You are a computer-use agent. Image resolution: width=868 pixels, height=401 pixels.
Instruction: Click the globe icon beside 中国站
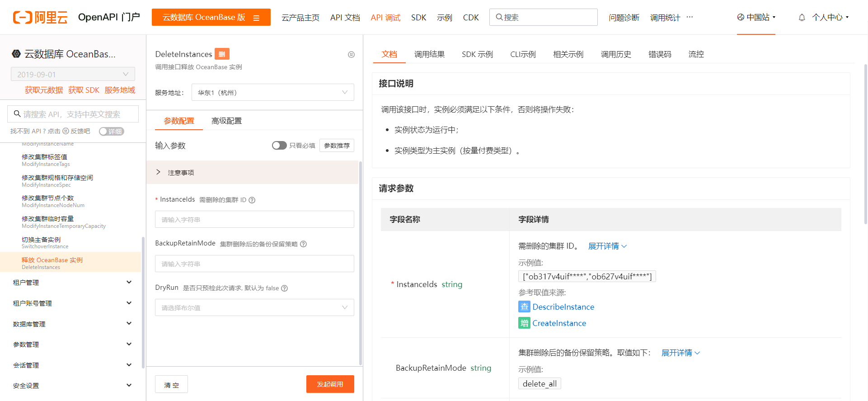(x=741, y=17)
